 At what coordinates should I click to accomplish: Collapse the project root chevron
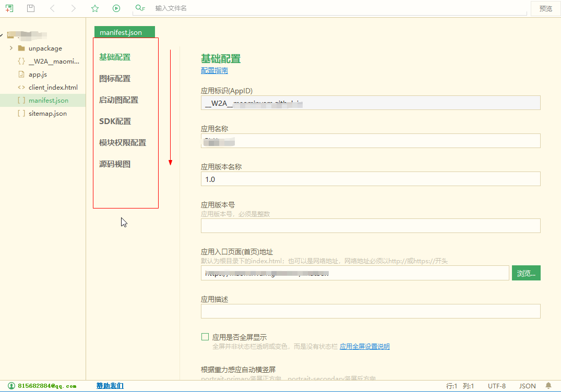point(2,35)
